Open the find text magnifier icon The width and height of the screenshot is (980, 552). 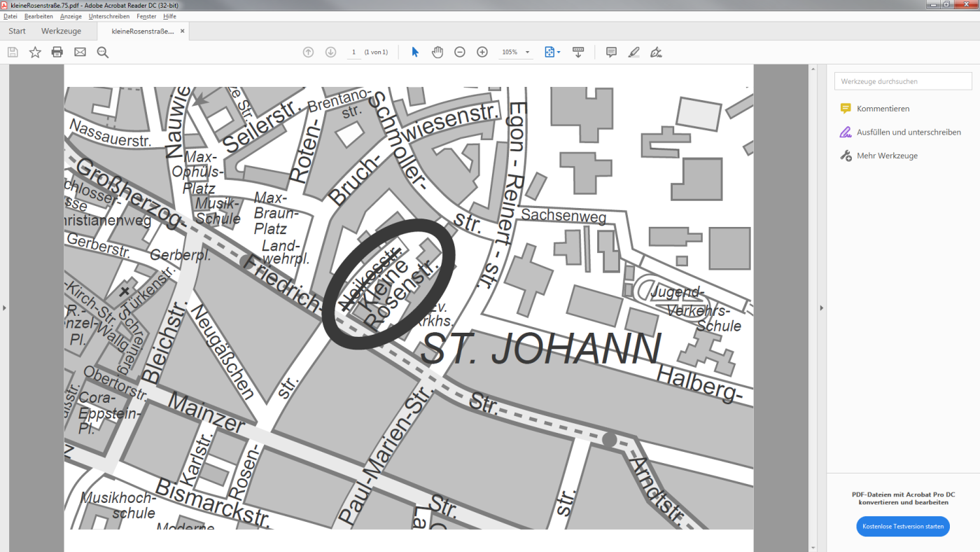coord(103,52)
